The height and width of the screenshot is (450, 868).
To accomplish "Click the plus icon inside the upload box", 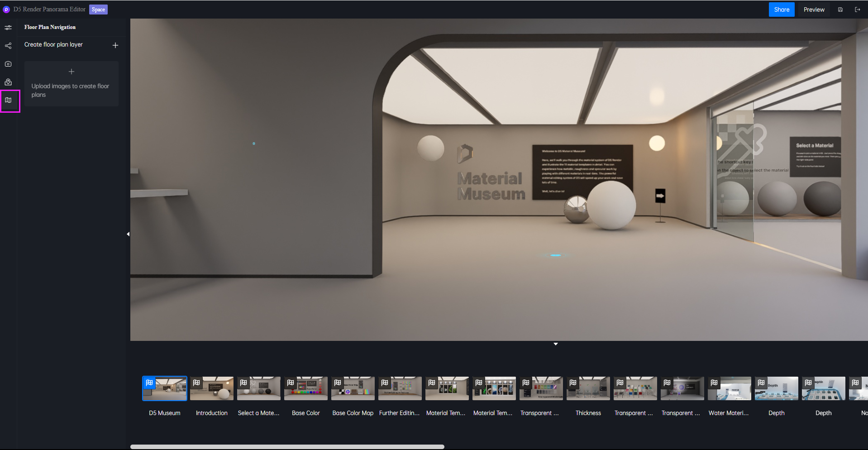I will tap(72, 72).
